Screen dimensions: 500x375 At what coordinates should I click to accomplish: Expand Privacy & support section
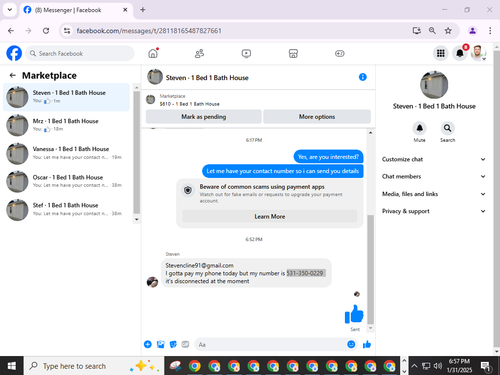[x=434, y=211]
